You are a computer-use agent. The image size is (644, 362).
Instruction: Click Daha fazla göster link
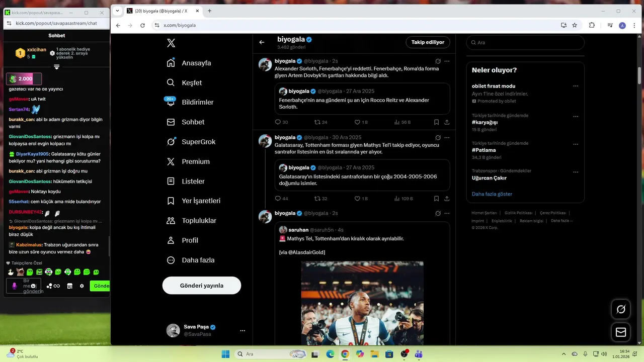tap(492, 194)
